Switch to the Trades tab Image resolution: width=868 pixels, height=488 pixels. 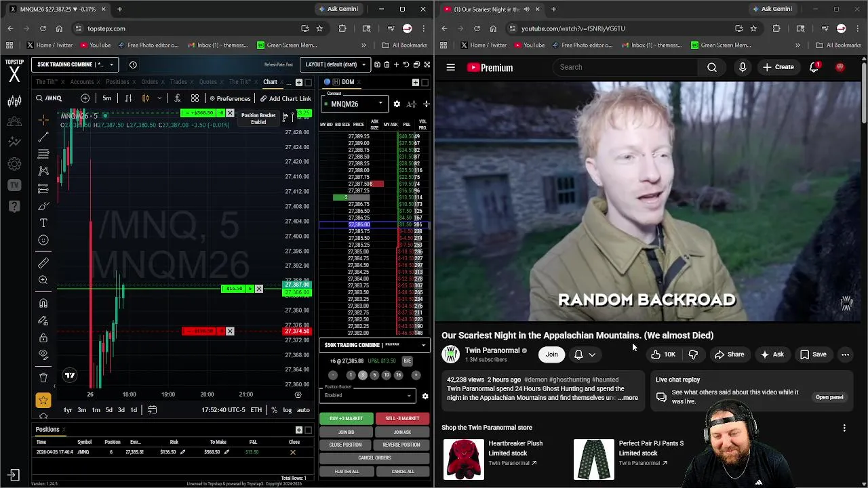178,81
